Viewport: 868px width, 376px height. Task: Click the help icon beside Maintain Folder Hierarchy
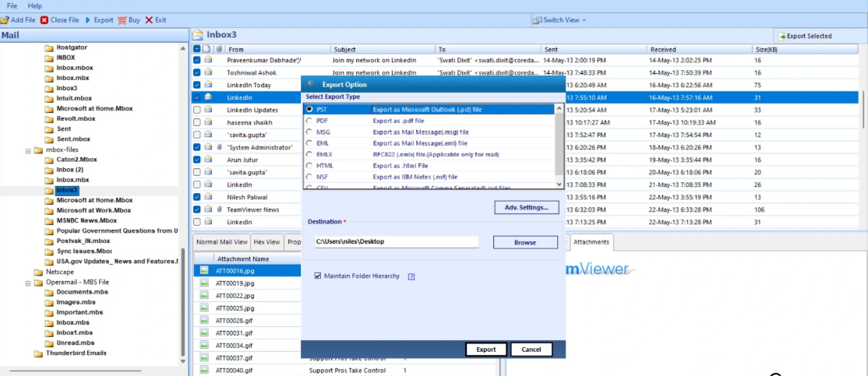(411, 276)
